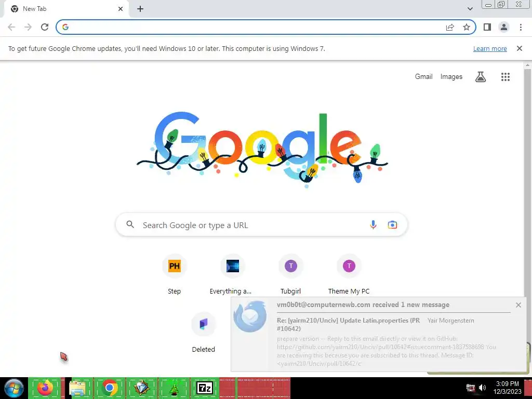Screen dimensions: 532x399
Task: Open the volume speaker tray icon
Action: point(482,388)
